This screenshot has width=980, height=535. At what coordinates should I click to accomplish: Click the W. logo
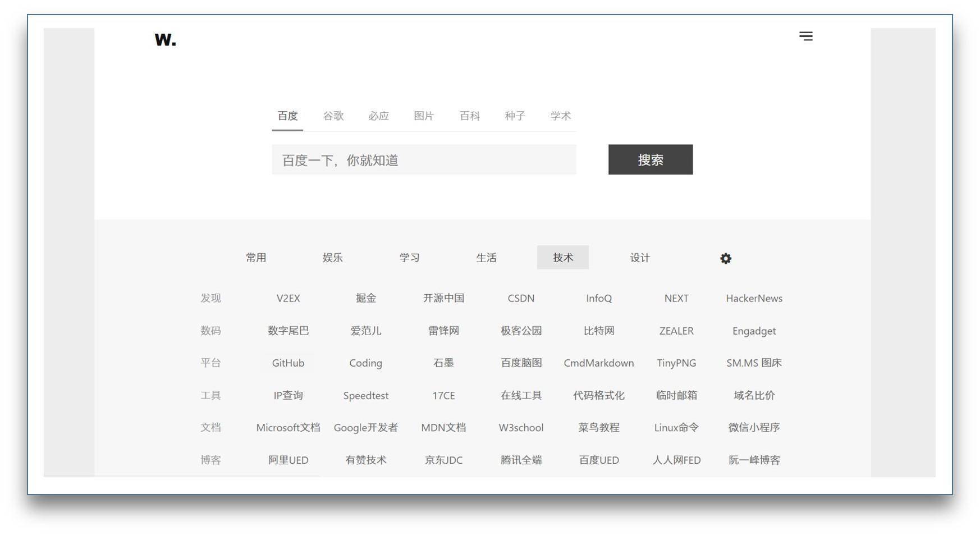point(164,39)
